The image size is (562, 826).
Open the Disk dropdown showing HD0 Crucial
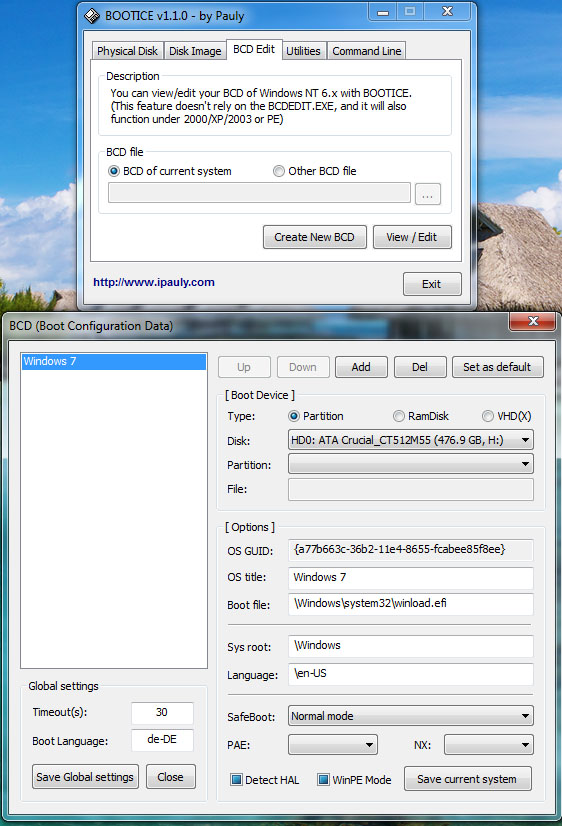411,440
